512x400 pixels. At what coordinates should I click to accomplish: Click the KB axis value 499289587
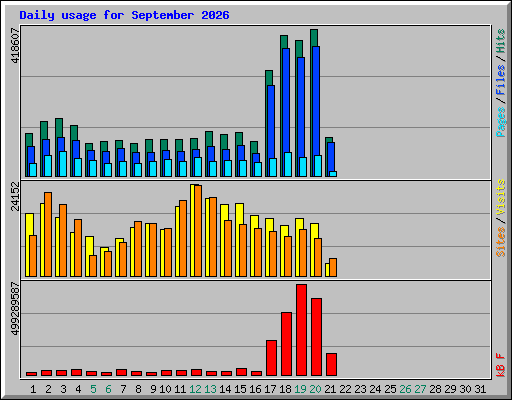click(x=15, y=309)
